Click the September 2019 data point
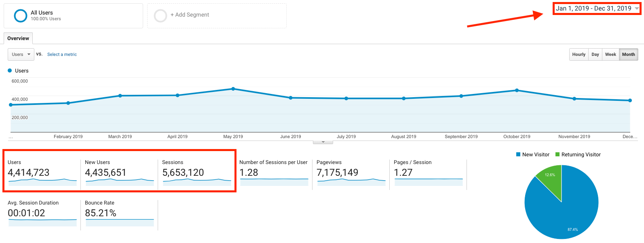 [461, 96]
